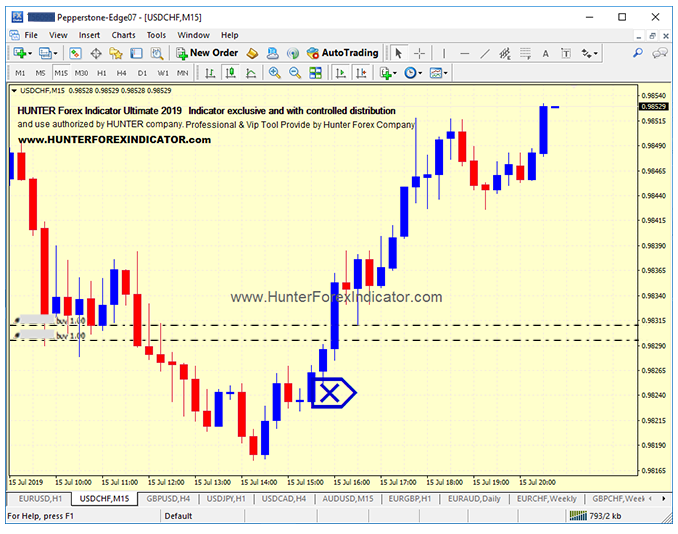
Task: Open the chat bubbles icon
Action: pos(660,53)
